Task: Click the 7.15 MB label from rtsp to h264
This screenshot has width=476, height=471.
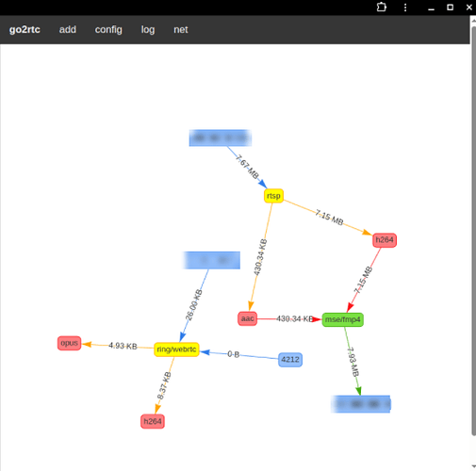Action: point(329,218)
